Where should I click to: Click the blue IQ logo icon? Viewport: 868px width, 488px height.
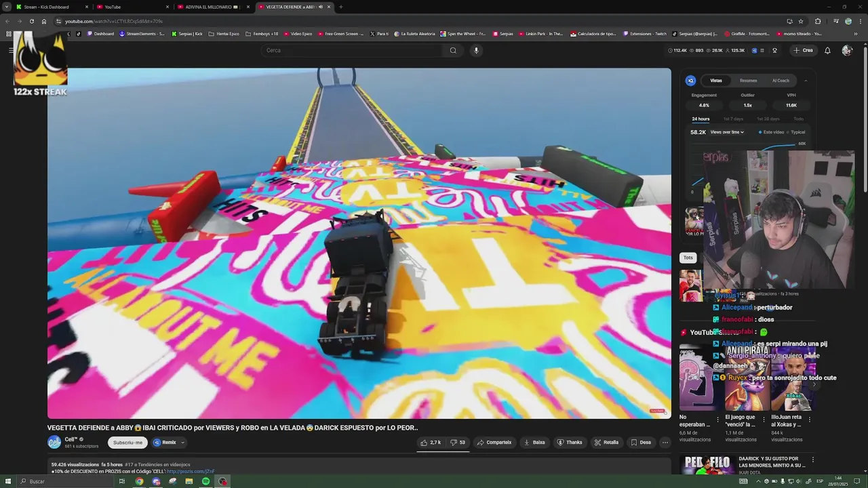point(690,81)
